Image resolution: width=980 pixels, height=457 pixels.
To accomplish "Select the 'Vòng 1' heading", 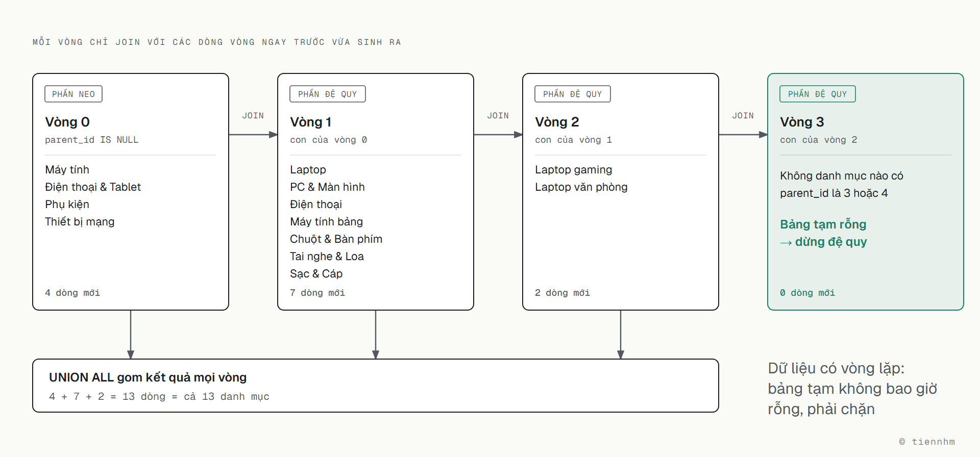I will click(311, 122).
